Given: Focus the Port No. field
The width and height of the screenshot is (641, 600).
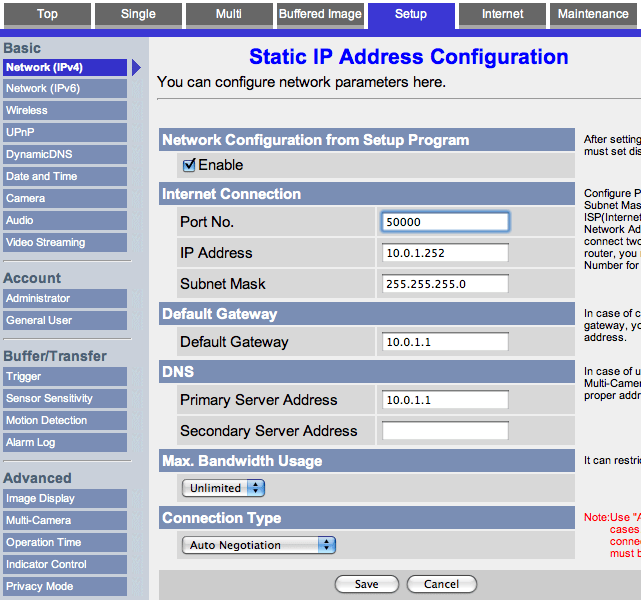Looking at the screenshot, I should pyautogui.click(x=445, y=222).
